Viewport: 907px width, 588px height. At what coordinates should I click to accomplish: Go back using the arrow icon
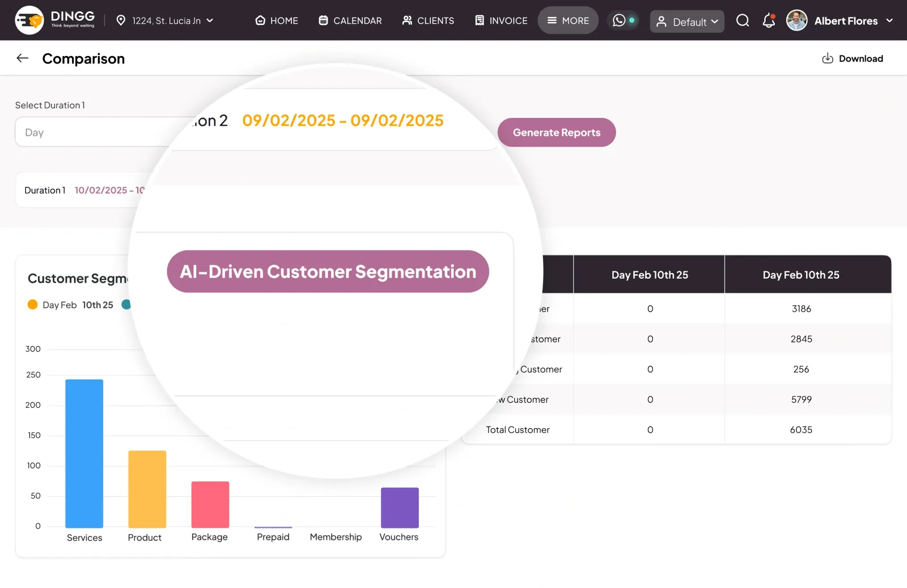pos(23,58)
